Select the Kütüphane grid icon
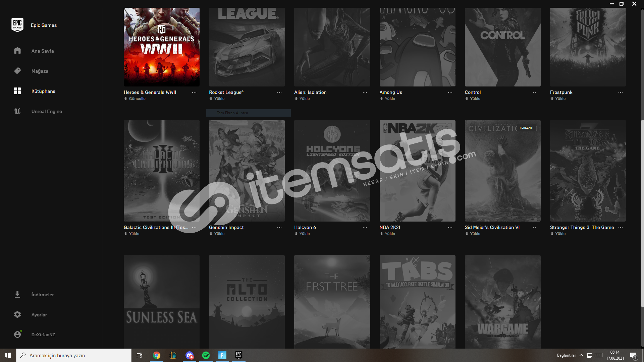The height and width of the screenshot is (362, 644). pyautogui.click(x=17, y=91)
